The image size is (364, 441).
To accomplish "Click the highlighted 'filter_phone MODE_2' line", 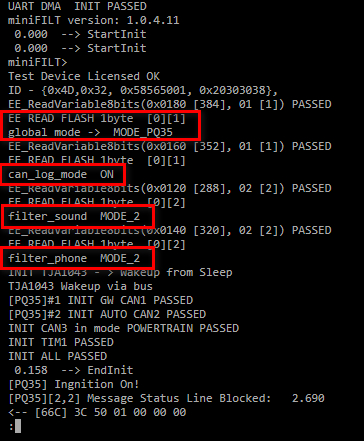I will [74, 258].
